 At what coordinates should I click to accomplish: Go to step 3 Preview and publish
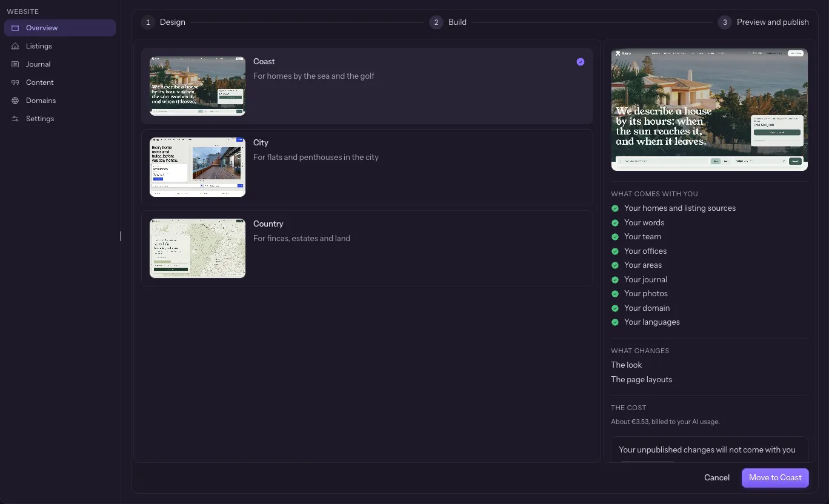tap(764, 22)
